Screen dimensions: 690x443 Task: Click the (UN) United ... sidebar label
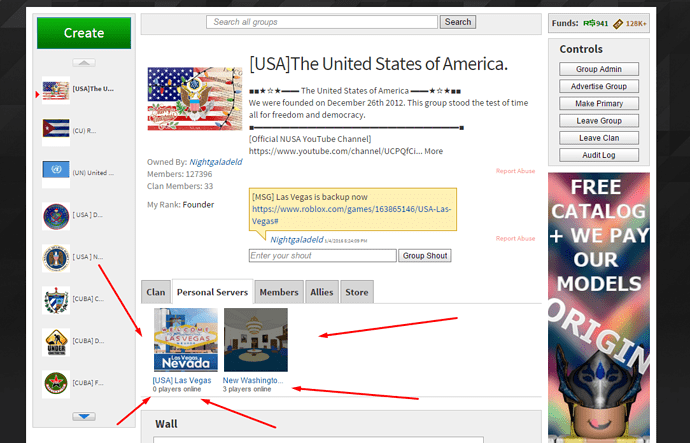tap(93, 173)
